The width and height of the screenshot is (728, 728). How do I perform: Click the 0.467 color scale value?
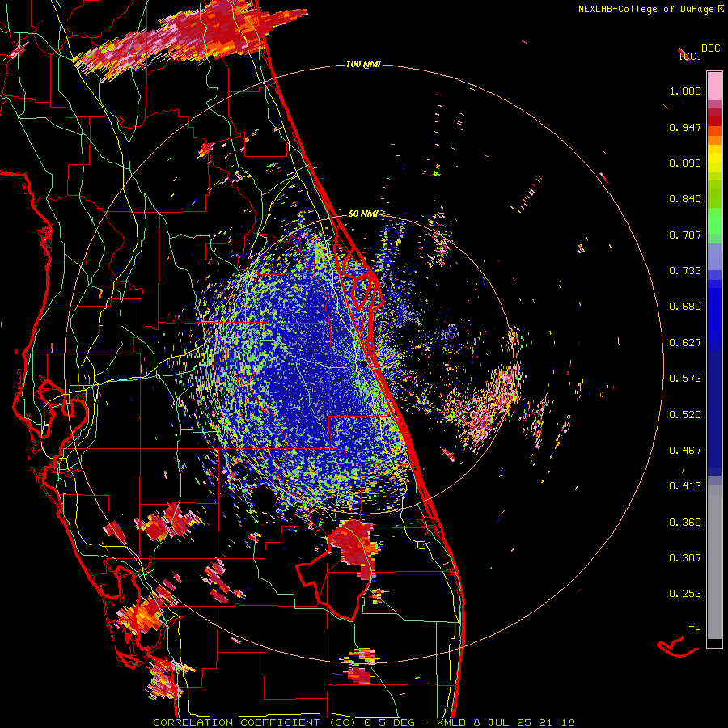tap(685, 451)
